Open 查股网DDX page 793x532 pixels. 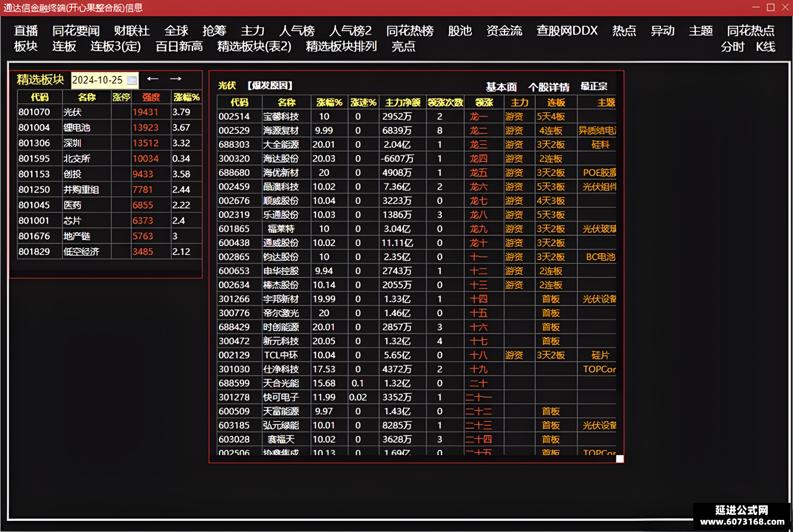(567, 31)
